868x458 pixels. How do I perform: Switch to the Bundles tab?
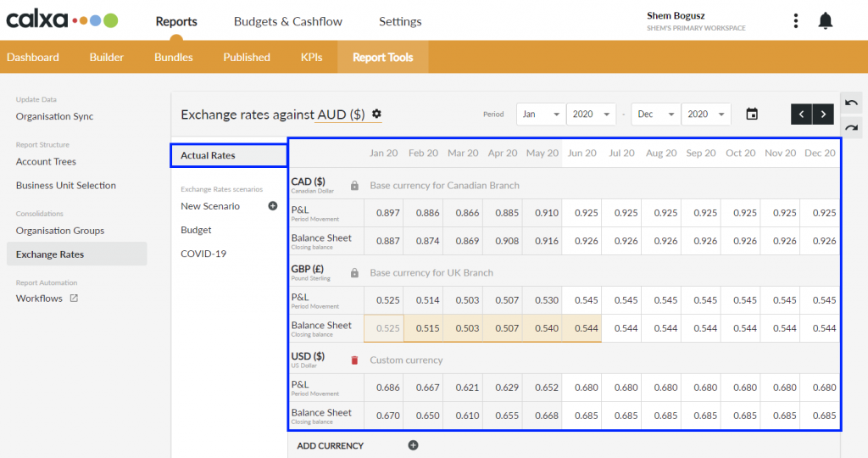(173, 57)
